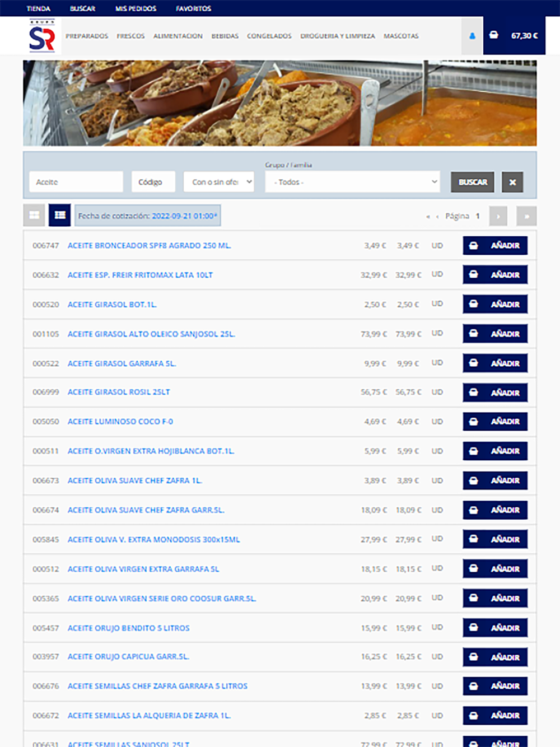Image resolution: width=560 pixels, height=747 pixels.
Task: Open product link ACEITE ORUJO BENDITO 5 LITROS
Action: tap(129, 628)
